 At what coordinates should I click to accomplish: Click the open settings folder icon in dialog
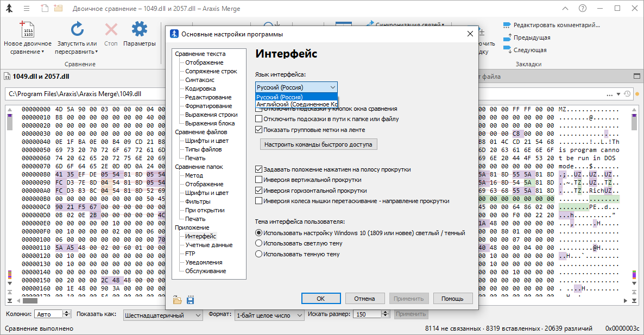click(178, 300)
